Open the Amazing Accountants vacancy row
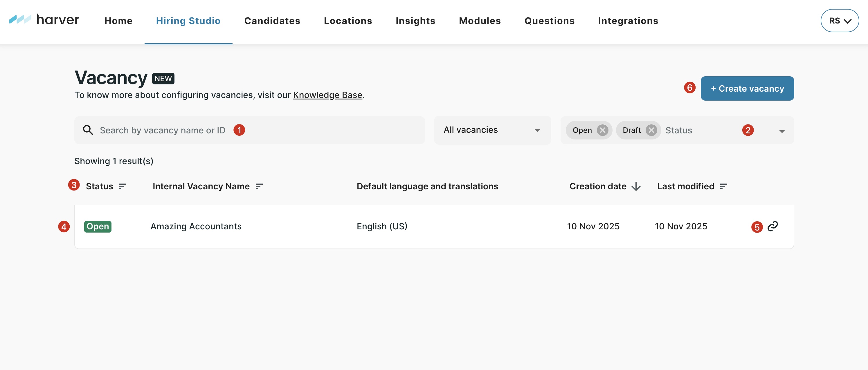868x370 pixels. click(x=196, y=226)
